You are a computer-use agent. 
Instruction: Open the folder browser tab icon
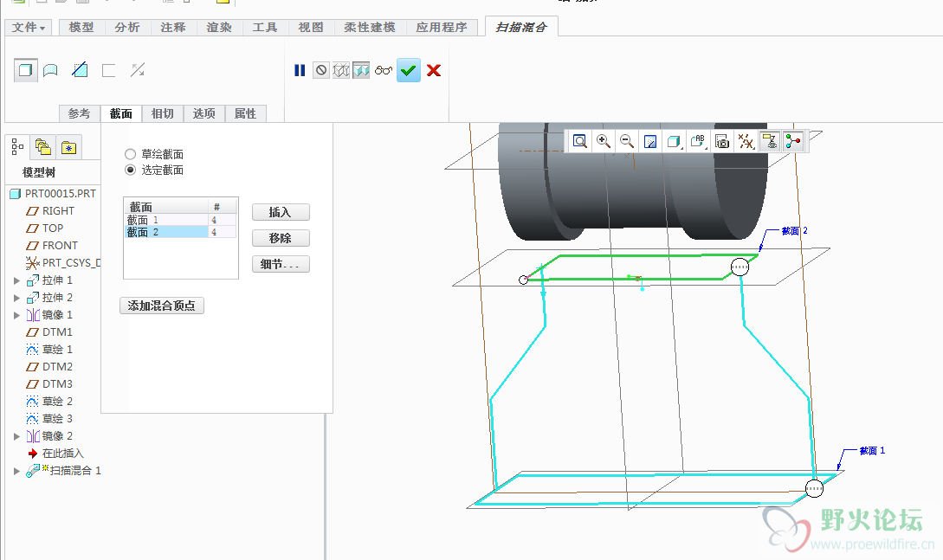[43, 146]
